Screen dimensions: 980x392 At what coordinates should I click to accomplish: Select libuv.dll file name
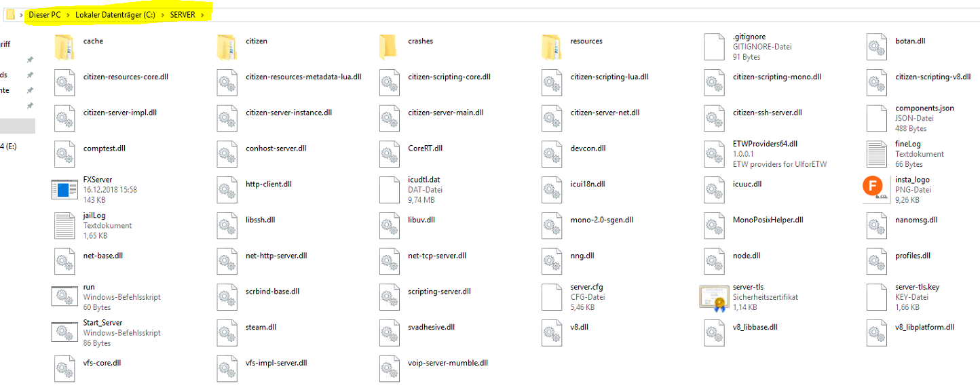click(421, 220)
